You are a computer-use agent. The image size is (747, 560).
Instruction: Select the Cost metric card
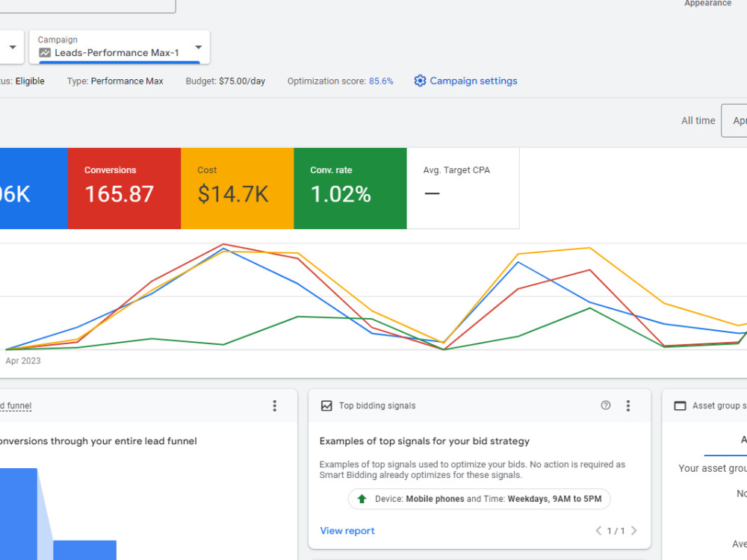tap(238, 189)
